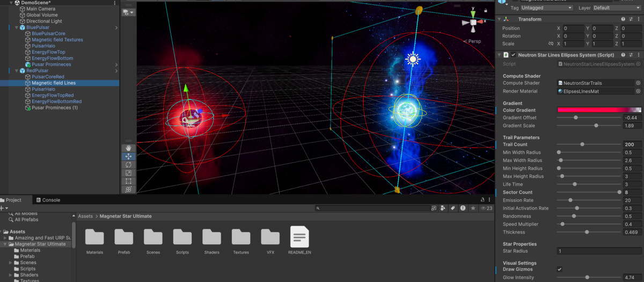Open Transform component help icon
The width and height of the screenshot is (644, 282).
pos(623,19)
